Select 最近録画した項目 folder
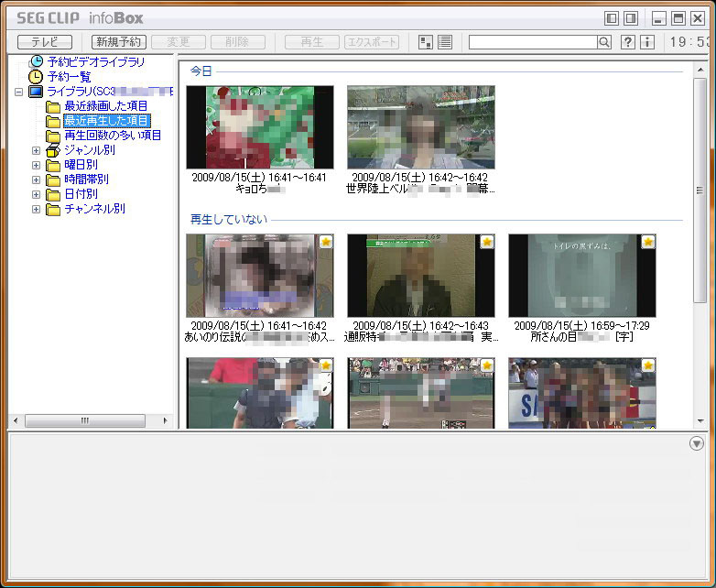Viewport: 716px width, 588px height. click(x=106, y=106)
